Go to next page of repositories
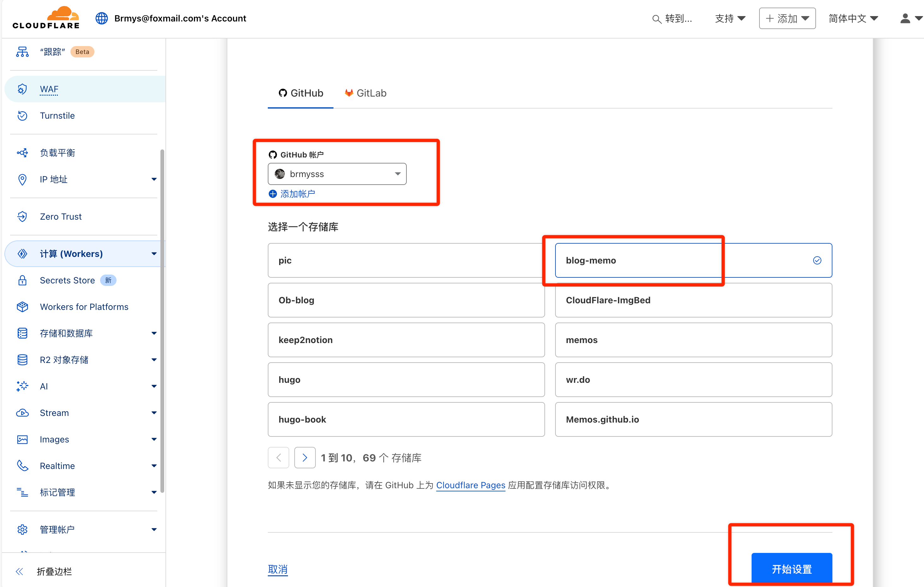This screenshot has width=924, height=587. [305, 457]
